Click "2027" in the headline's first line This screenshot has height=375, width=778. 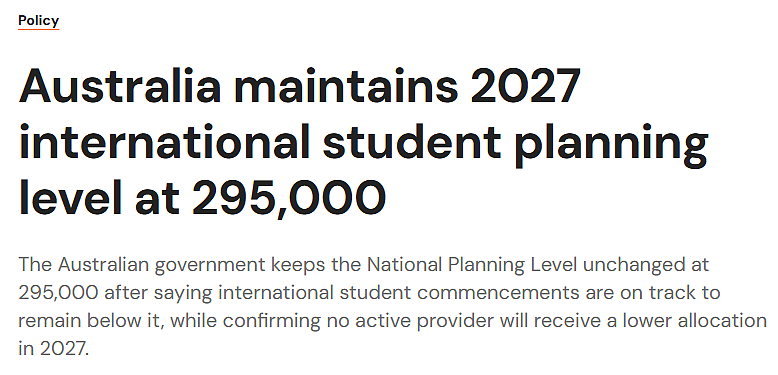pos(525,85)
